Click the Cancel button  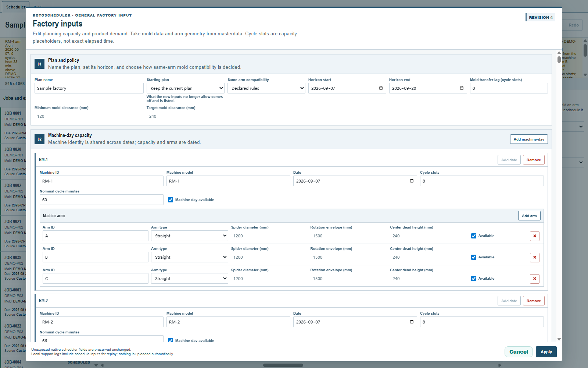(519, 352)
